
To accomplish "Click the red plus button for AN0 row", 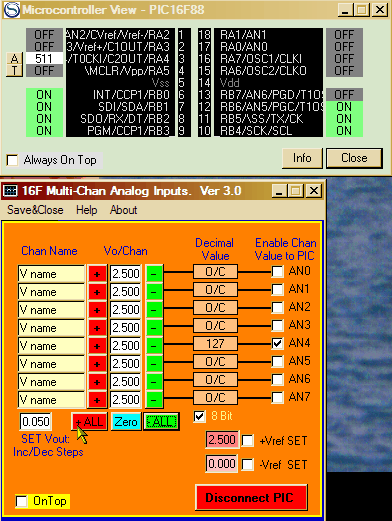I will coord(97,274).
